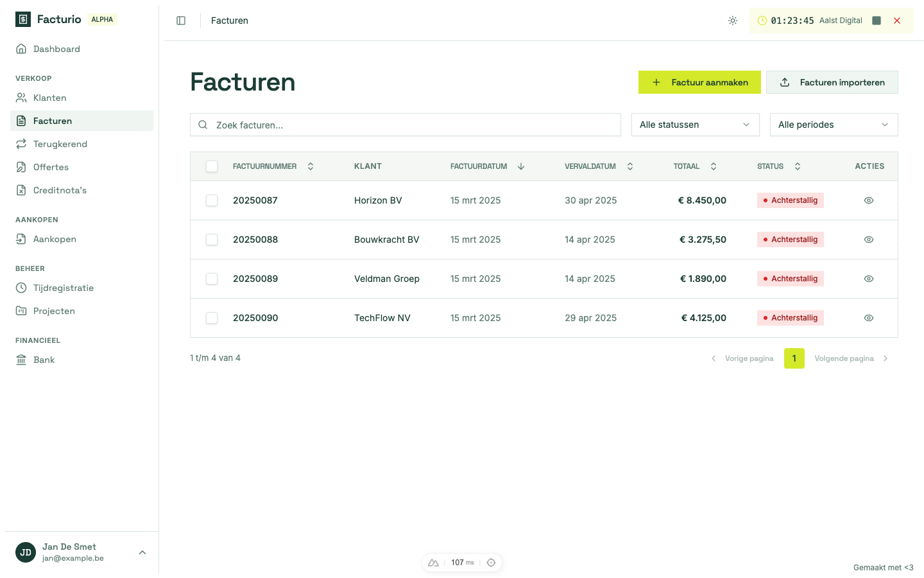This screenshot has height=578, width=924.
Task: Stop the running timer square icon
Action: point(877,21)
